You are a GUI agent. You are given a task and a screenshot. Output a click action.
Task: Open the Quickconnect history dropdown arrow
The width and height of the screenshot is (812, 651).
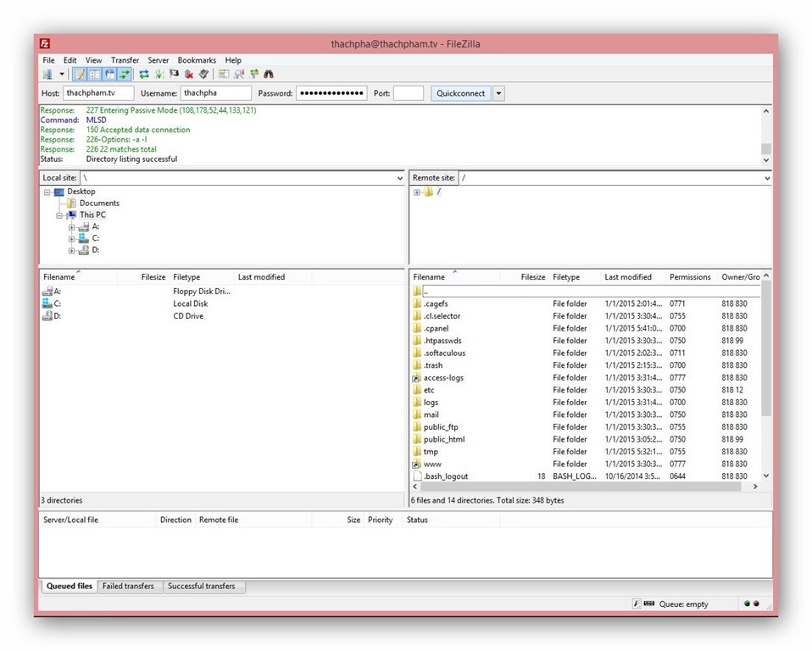[498, 93]
